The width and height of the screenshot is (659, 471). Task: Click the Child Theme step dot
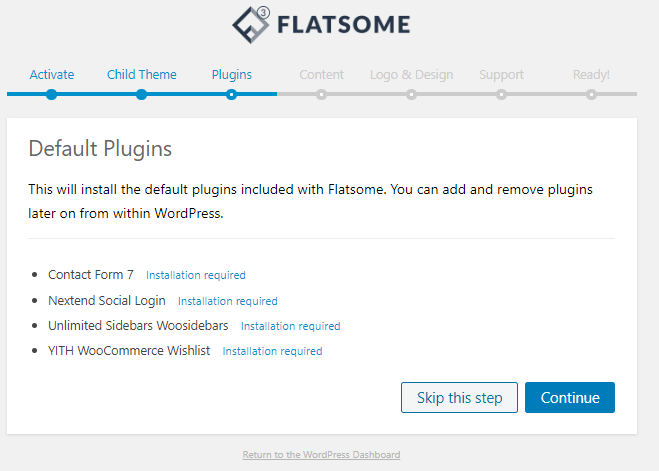pyautogui.click(x=142, y=95)
